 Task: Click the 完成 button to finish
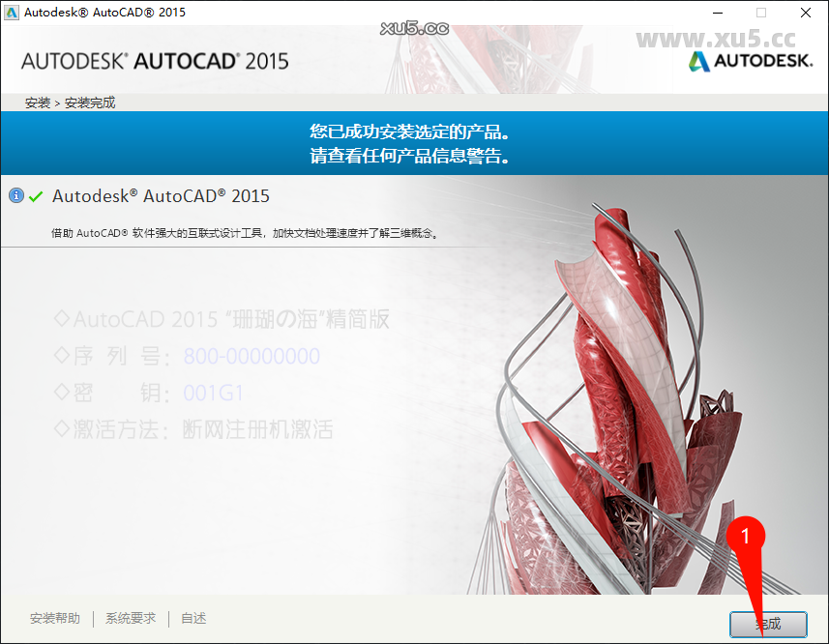point(767,623)
